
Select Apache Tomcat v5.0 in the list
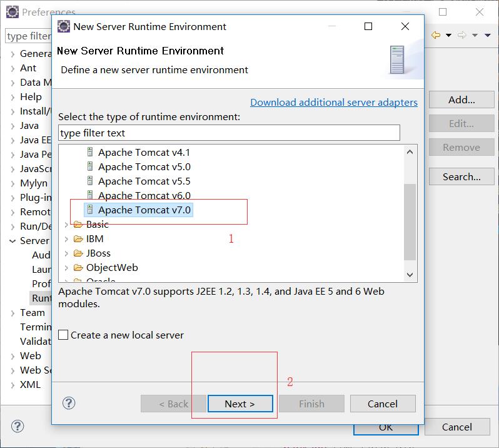(144, 166)
